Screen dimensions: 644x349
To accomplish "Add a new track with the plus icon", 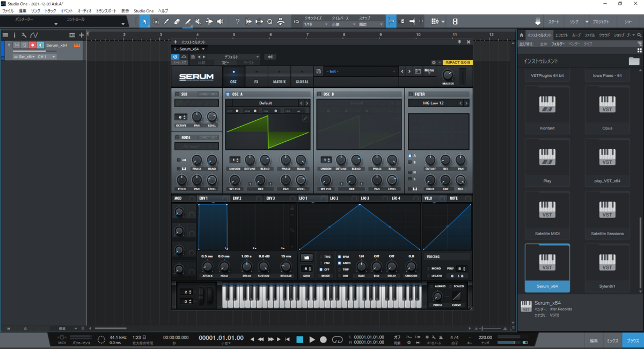I will coord(82,35).
